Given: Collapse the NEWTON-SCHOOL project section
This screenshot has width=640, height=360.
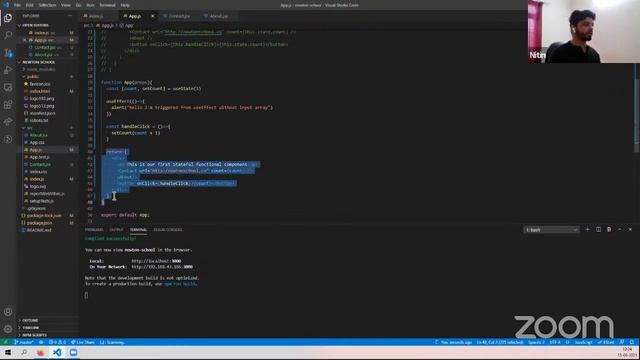Looking at the screenshot, I should [x=37, y=62].
